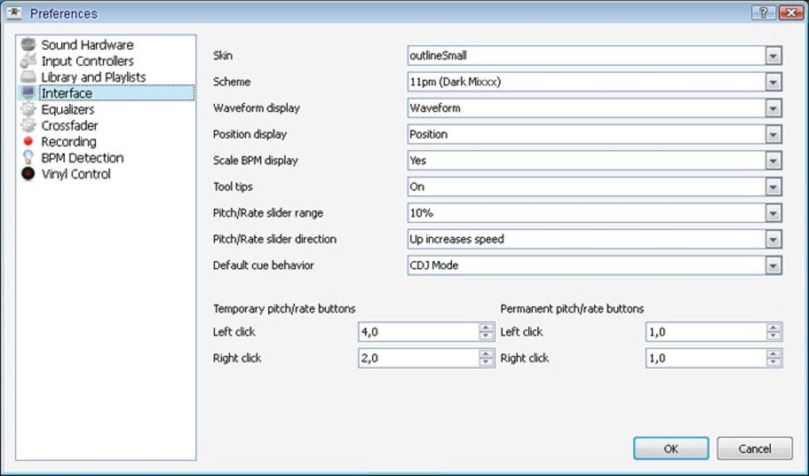809x476 pixels.
Task: Decrease Temporary Left click value
Action: (486, 336)
